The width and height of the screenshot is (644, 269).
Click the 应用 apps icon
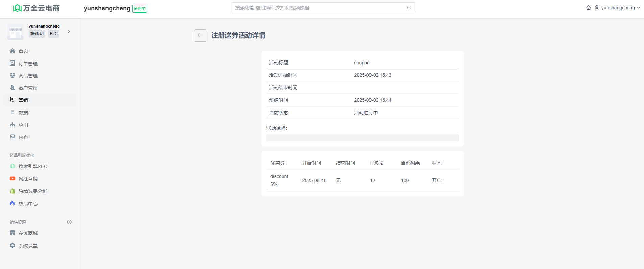pos(13,125)
